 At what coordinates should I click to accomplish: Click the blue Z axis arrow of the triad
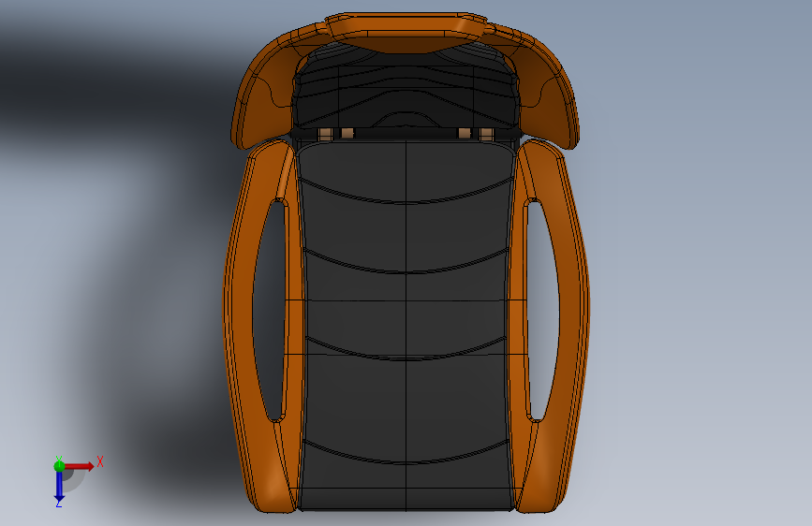click(x=59, y=487)
